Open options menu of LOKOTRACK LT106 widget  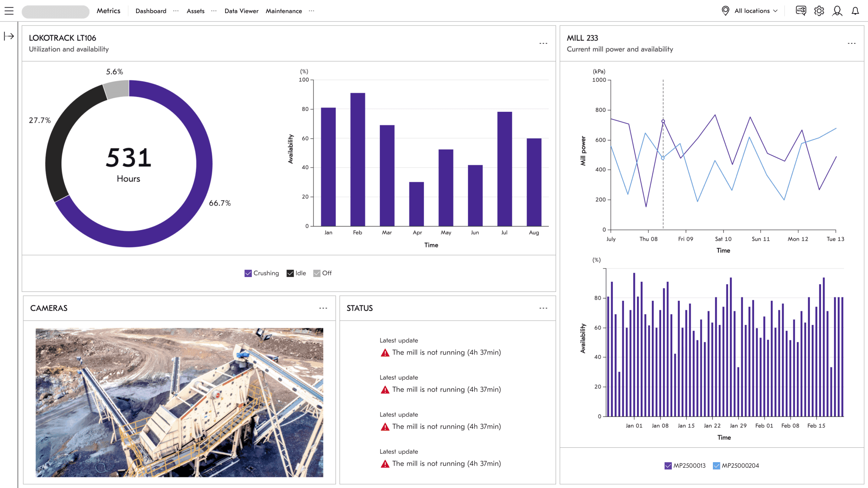click(543, 43)
